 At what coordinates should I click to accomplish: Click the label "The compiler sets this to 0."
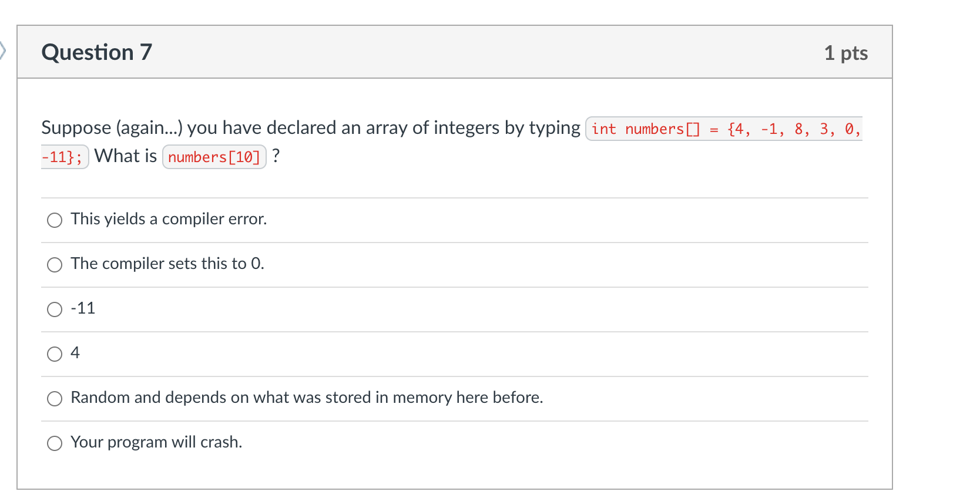(167, 264)
